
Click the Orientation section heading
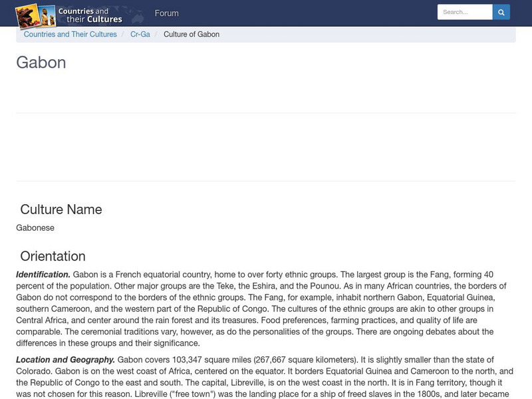pos(53,256)
